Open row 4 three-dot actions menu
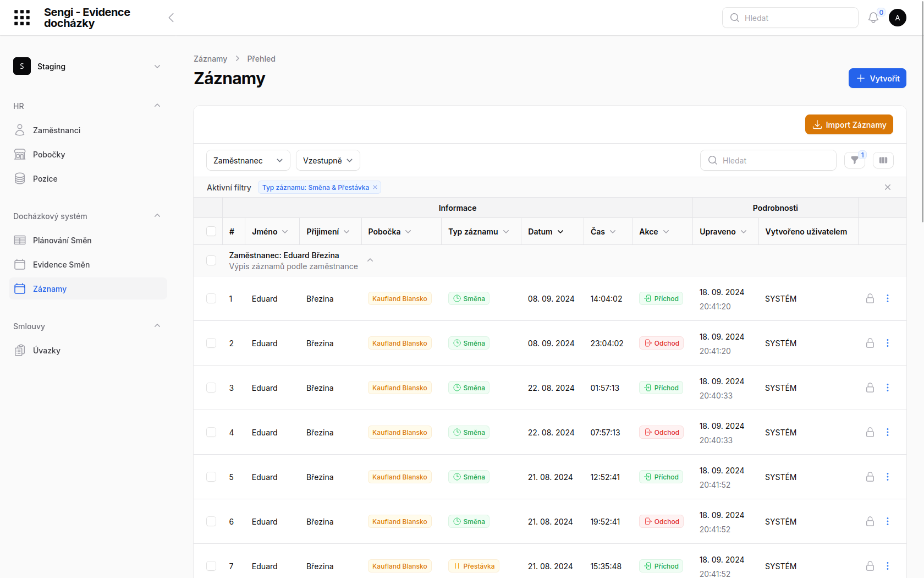Viewport: 924px width, 578px height. click(x=887, y=432)
